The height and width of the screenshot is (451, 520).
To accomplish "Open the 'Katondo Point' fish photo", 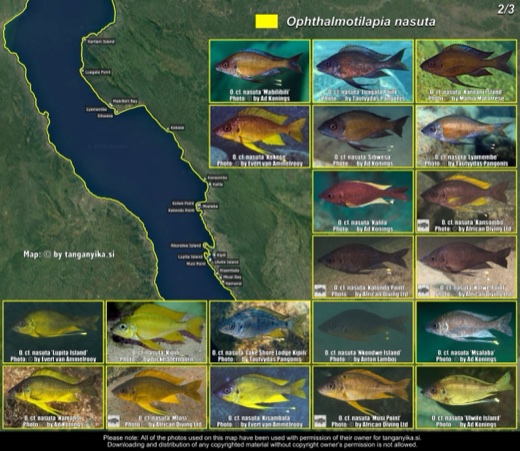I will (363, 267).
